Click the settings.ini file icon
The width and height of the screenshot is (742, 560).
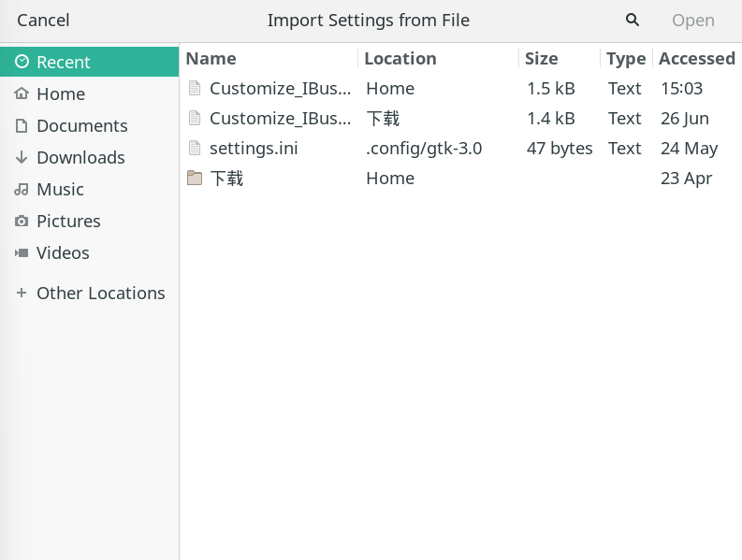click(x=195, y=149)
